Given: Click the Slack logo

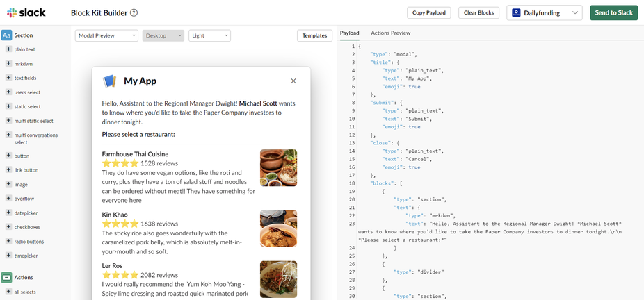Looking at the screenshot, I should [x=26, y=12].
